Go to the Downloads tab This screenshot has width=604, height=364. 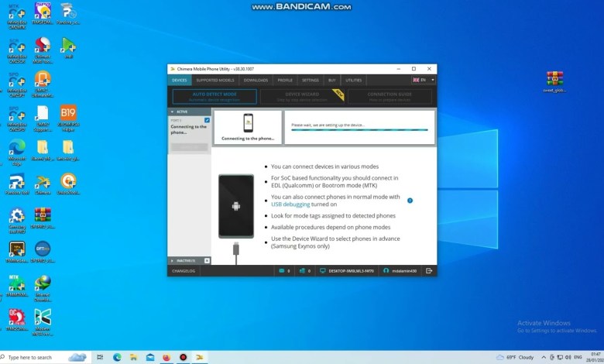pos(256,80)
